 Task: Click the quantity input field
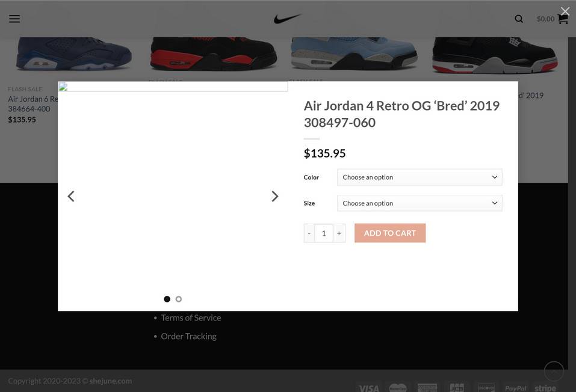click(x=324, y=233)
